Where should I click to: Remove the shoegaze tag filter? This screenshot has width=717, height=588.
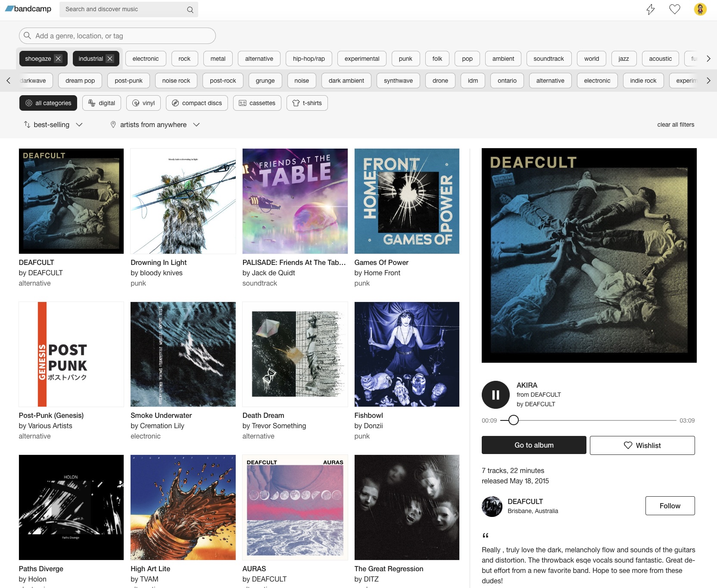pyautogui.click(x=58, y=59)
